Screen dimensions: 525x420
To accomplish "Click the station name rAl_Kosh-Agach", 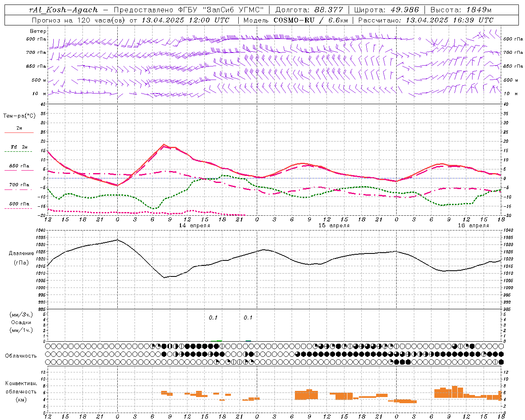I will point(64,10).
